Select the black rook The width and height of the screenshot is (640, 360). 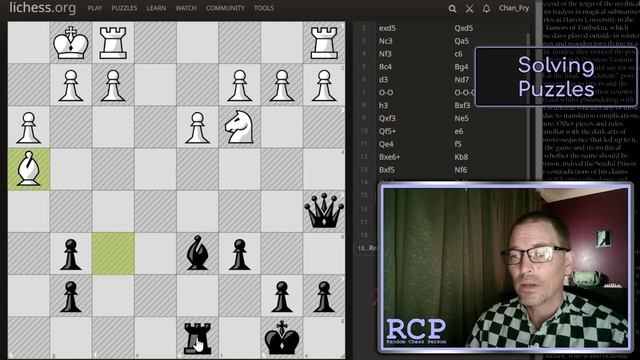tap(197, 338)
